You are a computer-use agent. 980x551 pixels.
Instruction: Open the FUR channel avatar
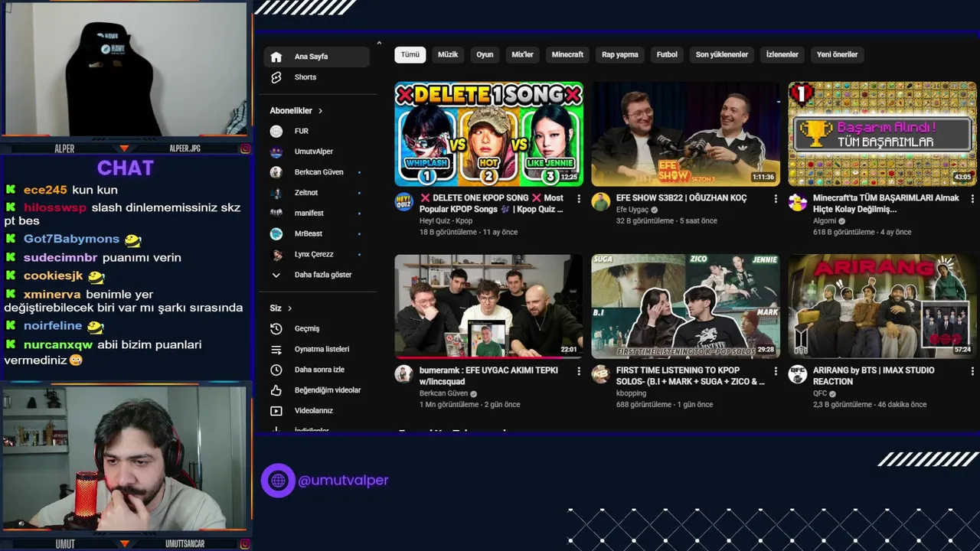[276, 132]
